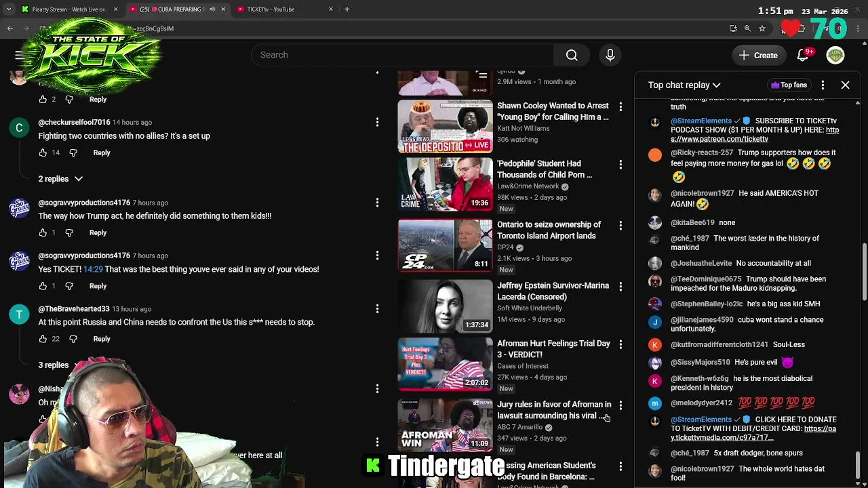The width and height of the screenshot is (868, 488).
Task: Focus the YouTube Search field
Action: pos(402,55)
